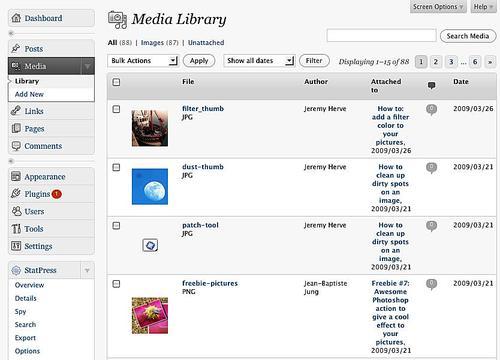Click the Pages document icon
Image resolution: width=500 pixels, height=360 pixels.
[x=16, y=128]
